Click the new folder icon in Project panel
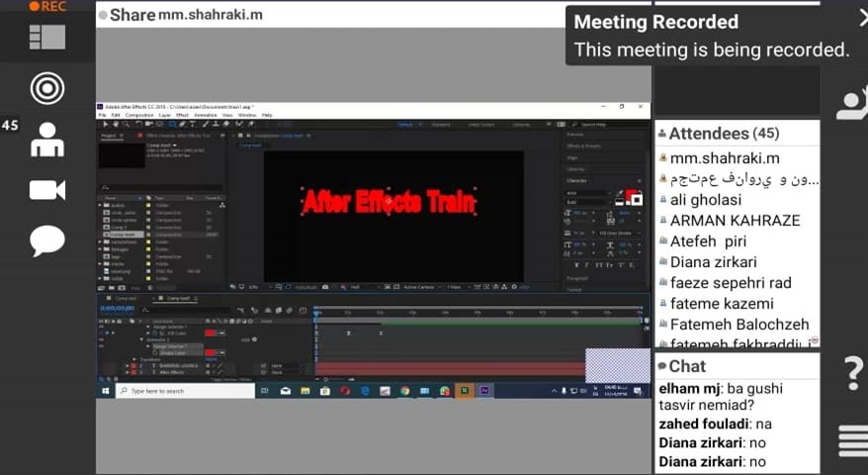Screen dimensions: 868x475 pyautogui.click(x=112, y=288)
